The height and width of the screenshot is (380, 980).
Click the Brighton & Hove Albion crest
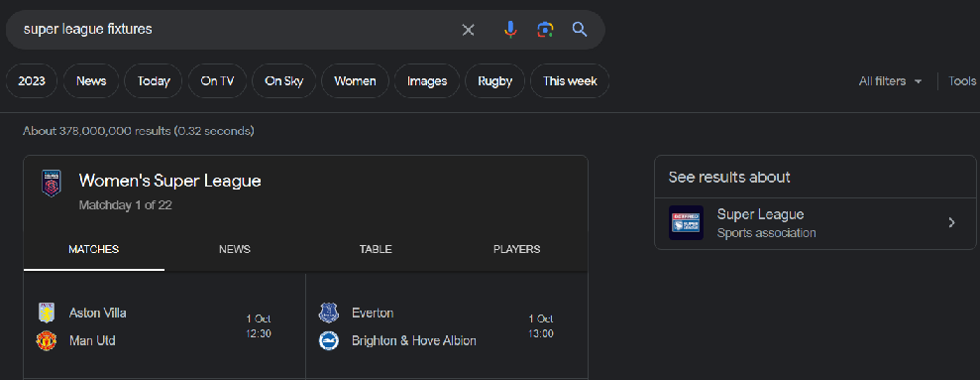(329, 340)
